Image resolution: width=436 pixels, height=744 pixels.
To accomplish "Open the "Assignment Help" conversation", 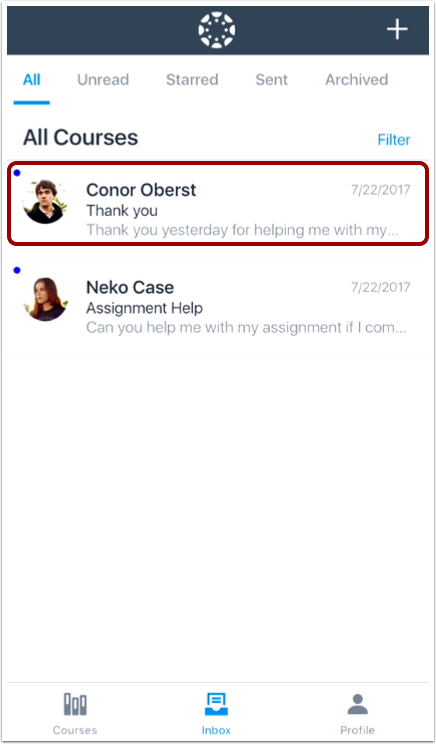I will pos(218,307).
